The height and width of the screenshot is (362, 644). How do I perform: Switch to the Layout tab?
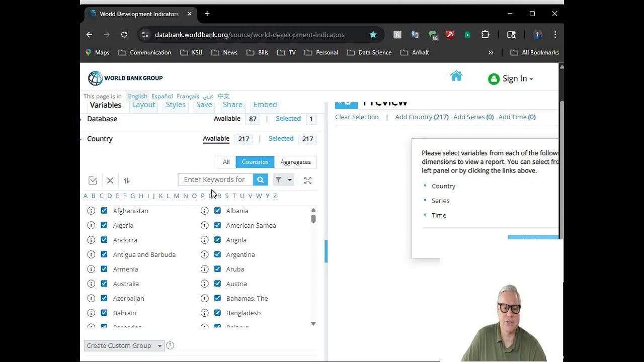[143, 105]
